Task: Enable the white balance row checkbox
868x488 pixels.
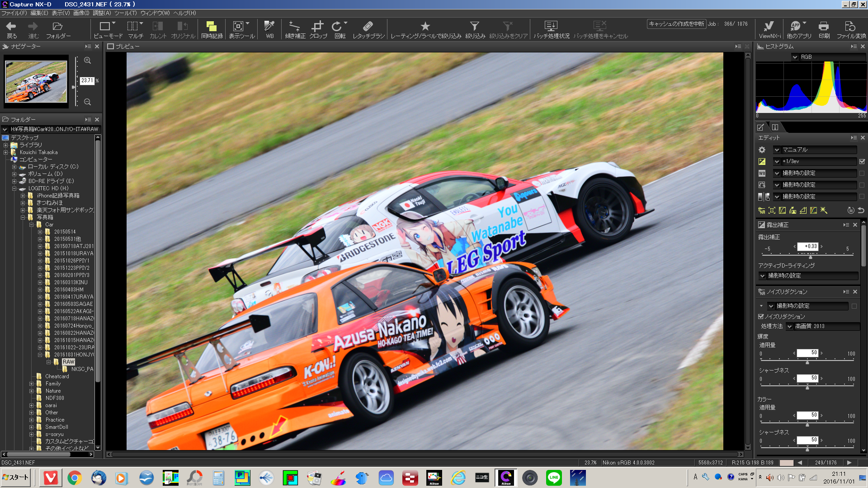Action: [x=862, y=173]
